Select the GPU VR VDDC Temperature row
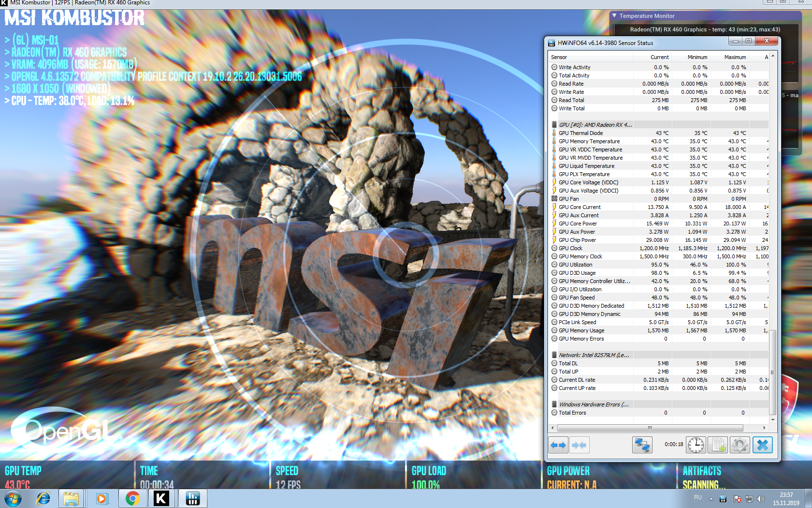The image size is (812, 508). point(659,149)
